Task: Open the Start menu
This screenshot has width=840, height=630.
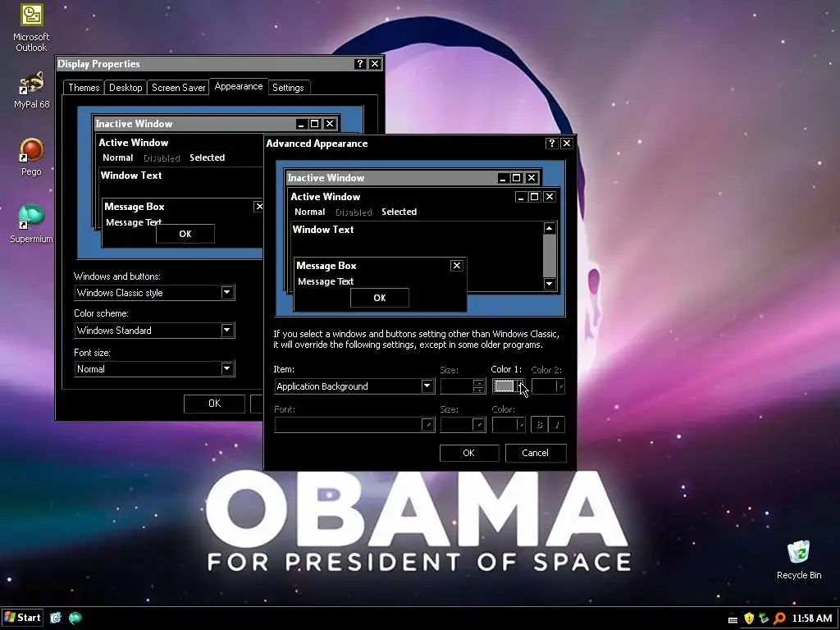Action: [22, 618]
